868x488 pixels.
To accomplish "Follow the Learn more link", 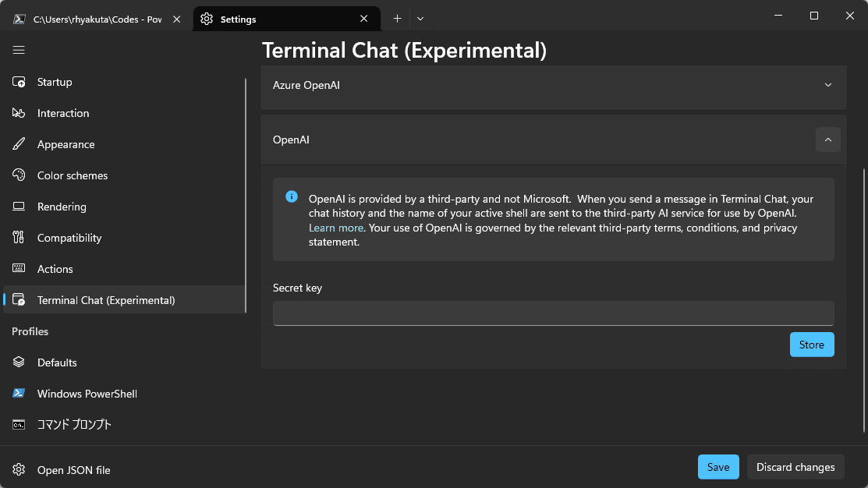I will 335,228.
